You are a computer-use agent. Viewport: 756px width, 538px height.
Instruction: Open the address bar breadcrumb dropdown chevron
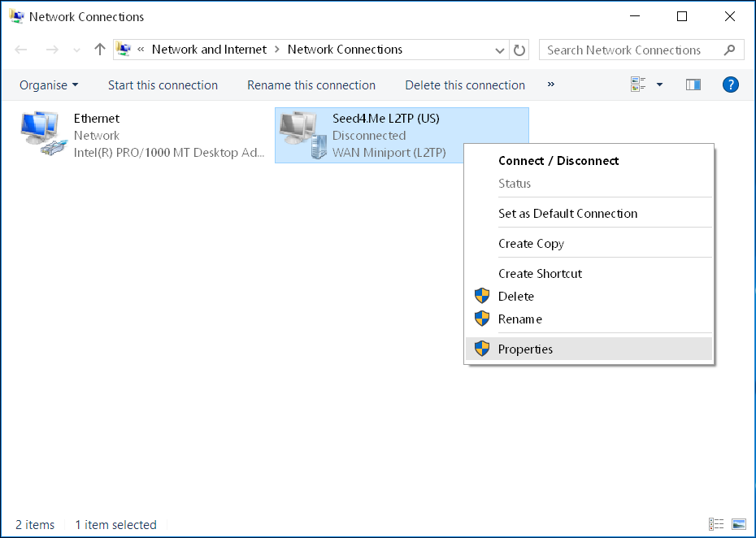pos(500,50)
